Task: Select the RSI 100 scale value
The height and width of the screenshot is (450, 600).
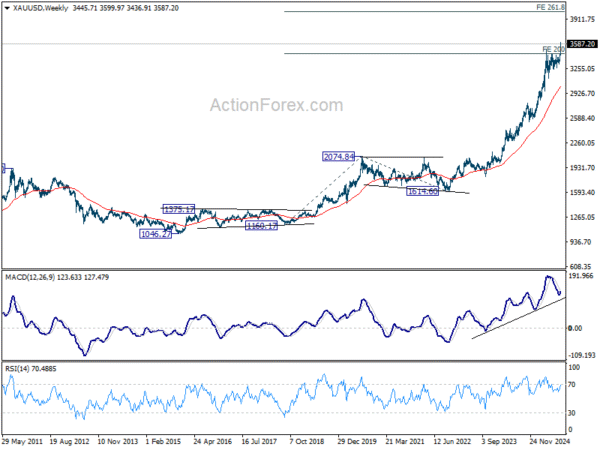Action: 574,367
